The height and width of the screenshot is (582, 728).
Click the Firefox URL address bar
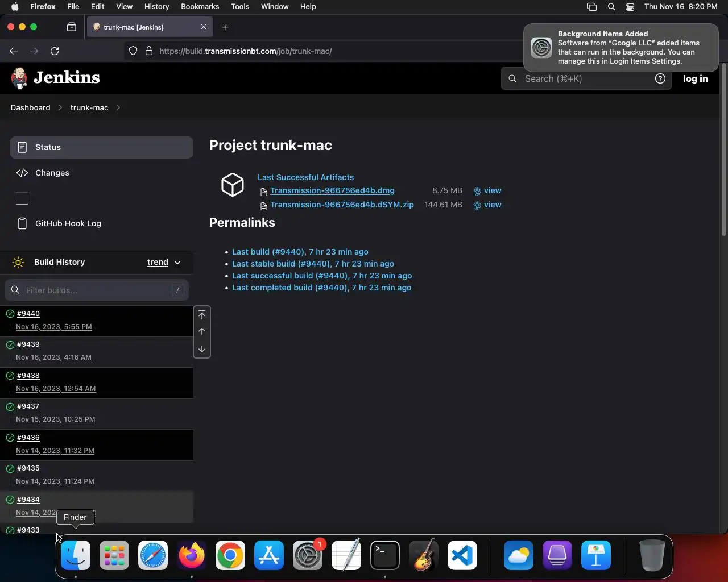click(x=324, y=51)
